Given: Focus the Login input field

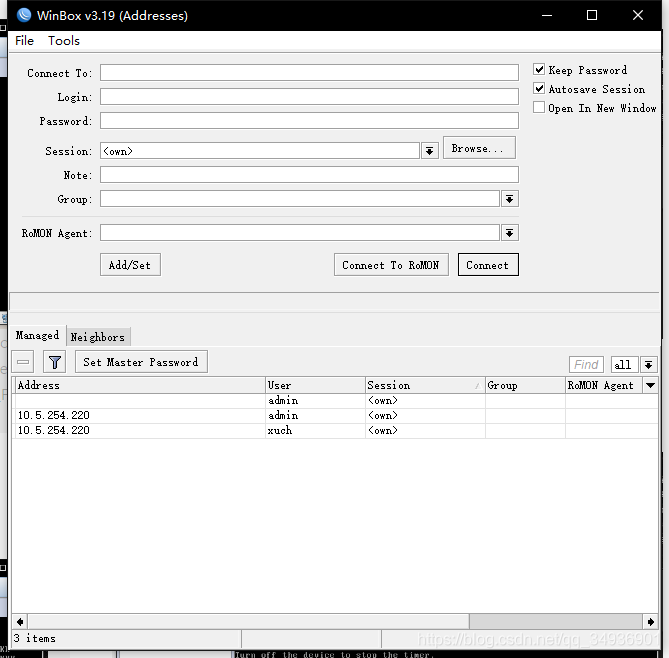Looking at the screenshot, I should (x=309, y=96).
